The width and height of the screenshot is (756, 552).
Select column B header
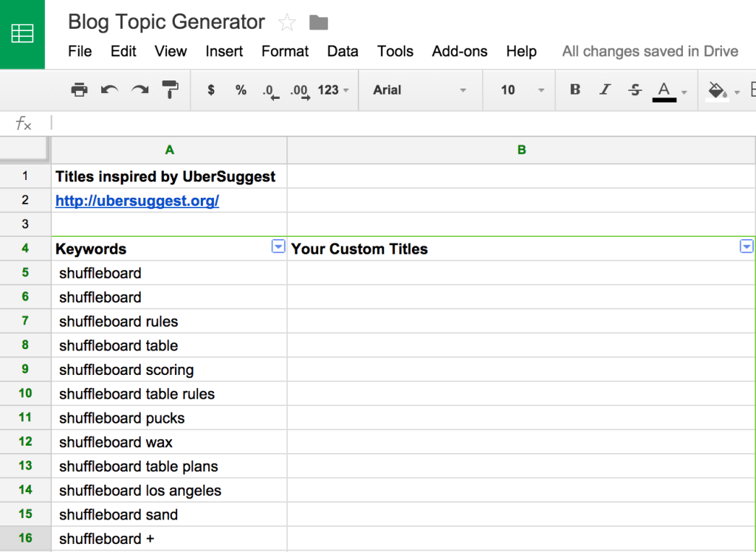(x=521, y=150)
